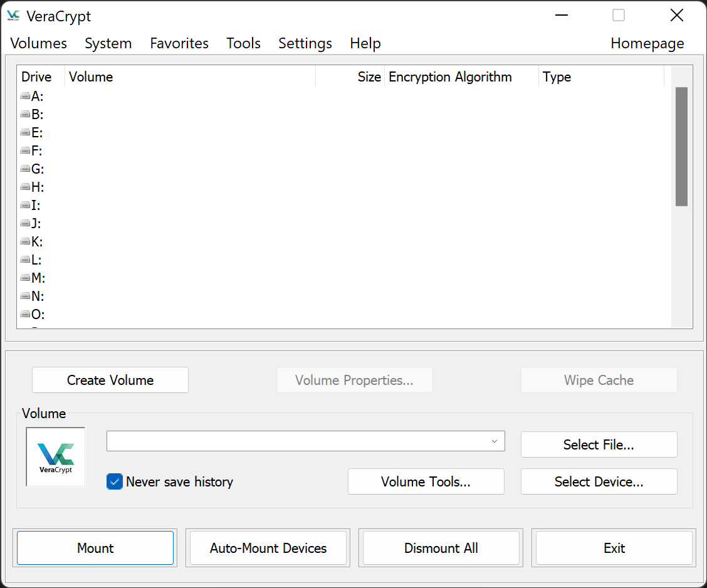This screenshot has width=707, height=588.
Task: Select the drive E: icon
Action: tap(26, 132)
